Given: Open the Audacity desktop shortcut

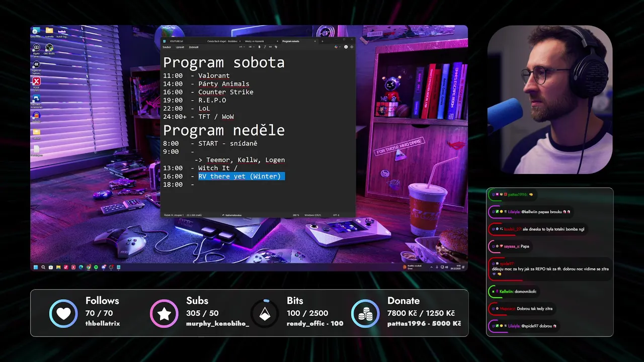Looking at the screenshot, I should coord(36,117).
